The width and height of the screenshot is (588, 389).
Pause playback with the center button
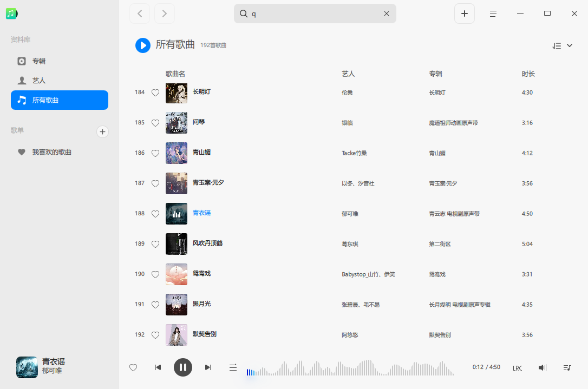183,368
